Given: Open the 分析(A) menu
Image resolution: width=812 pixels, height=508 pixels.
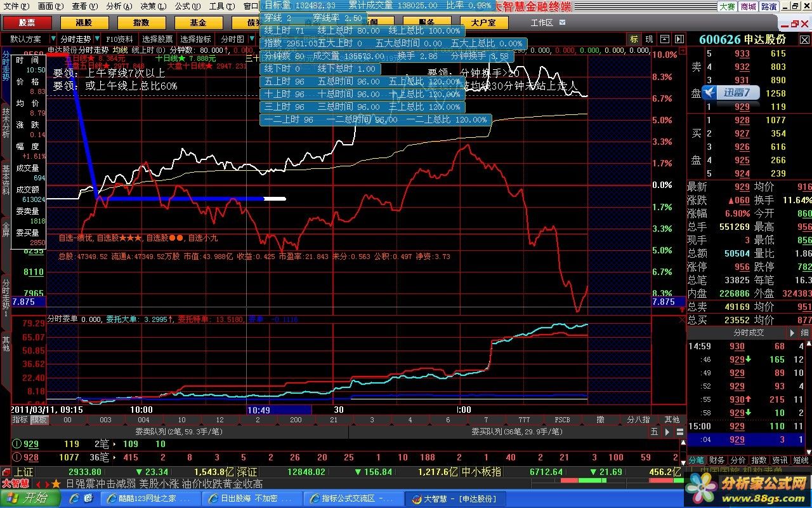Looking at the screenshot, I should pos(119,6).
